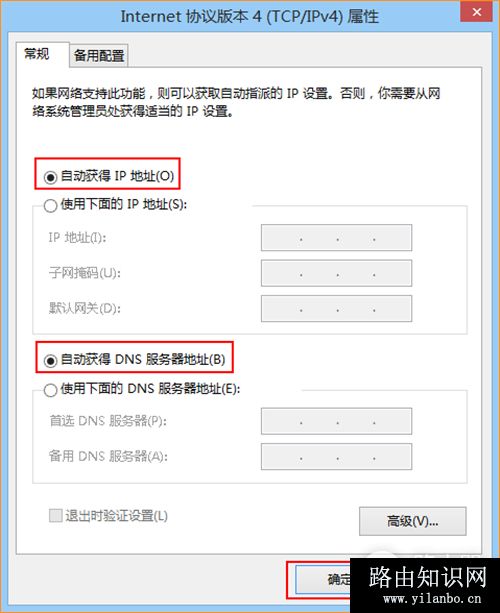Click the 默认网关(D) input field

[336, 308]
